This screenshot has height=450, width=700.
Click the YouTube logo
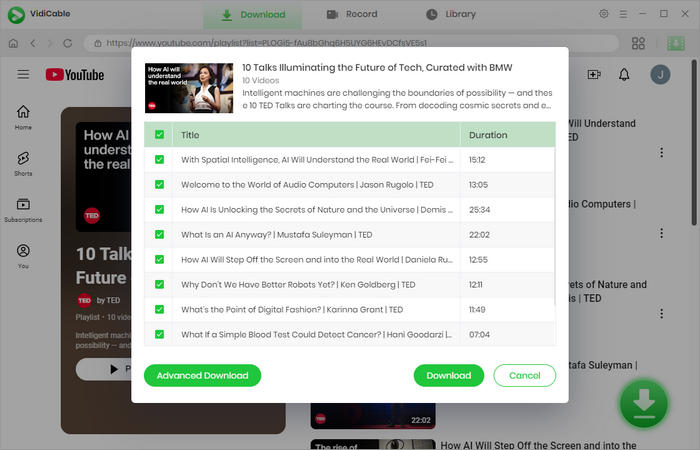(x=75, y=75)
